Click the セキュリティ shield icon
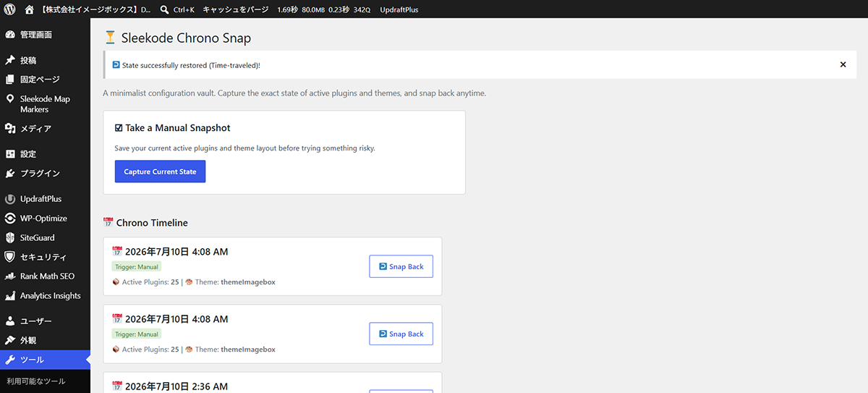Image resolution: width=868 pixels, height=393 pixels. pos(10,257)
